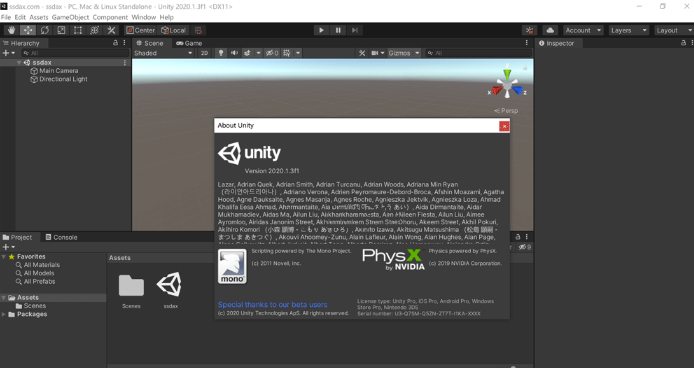Screen dimensions: 694x368
Task: Click the orientation gizmo red X axis cone
Action: [x=497, y=90]
